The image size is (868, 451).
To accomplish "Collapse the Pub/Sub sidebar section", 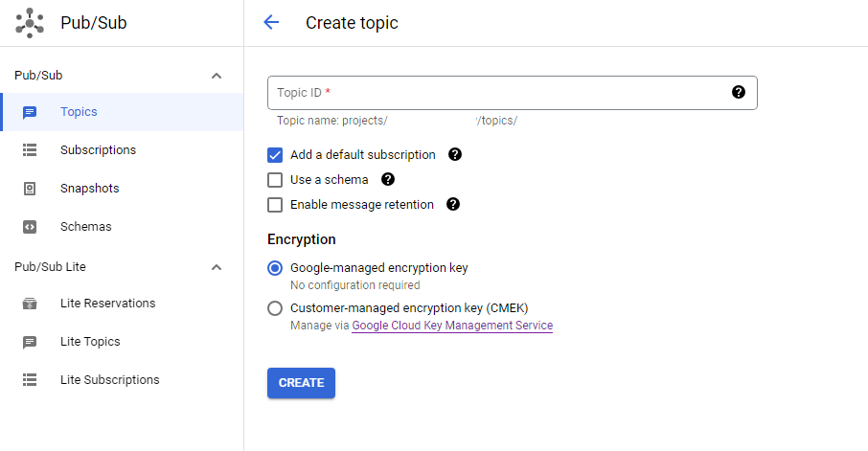I will click(x=217, y=76).
